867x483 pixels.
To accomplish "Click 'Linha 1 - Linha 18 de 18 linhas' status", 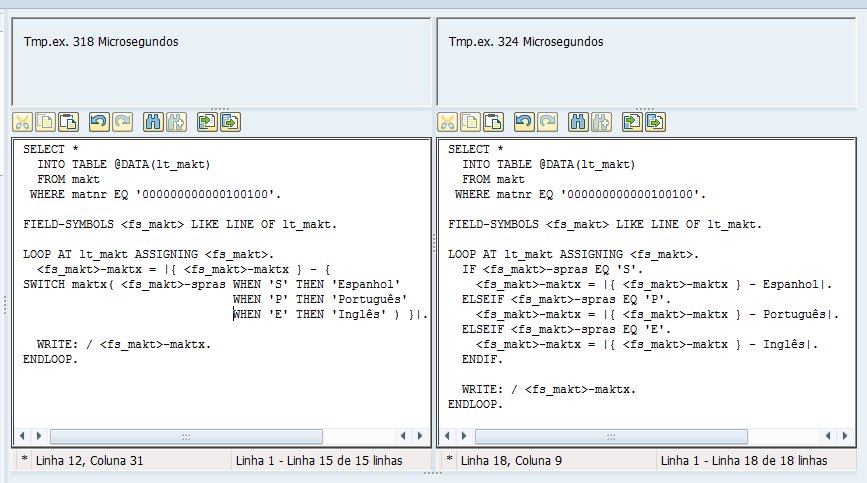I will click(744, 460).
